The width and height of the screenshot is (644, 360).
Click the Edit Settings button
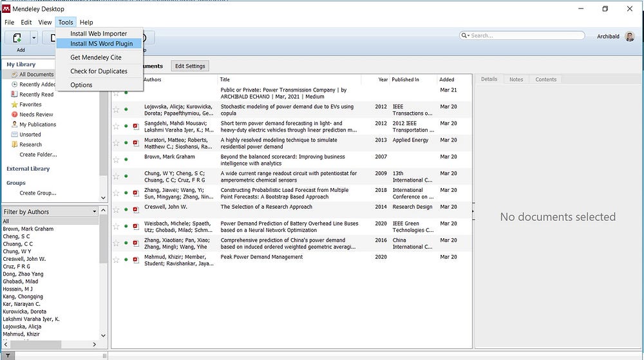190,66
